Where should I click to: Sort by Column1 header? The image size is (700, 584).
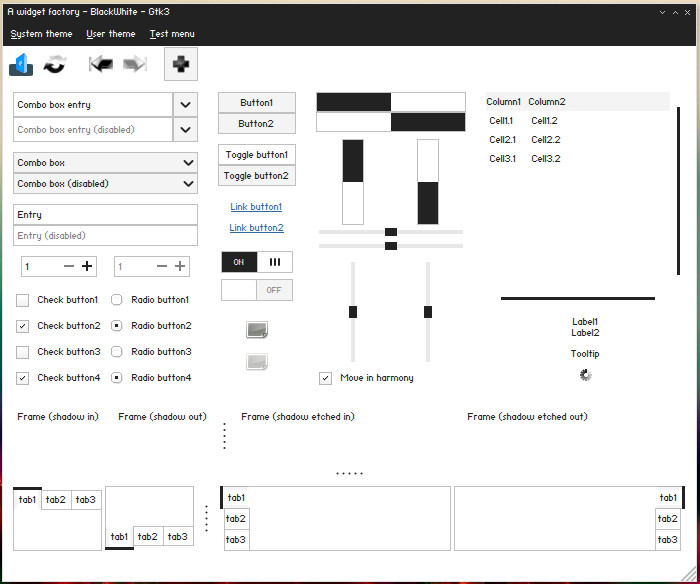coord(504,102)
